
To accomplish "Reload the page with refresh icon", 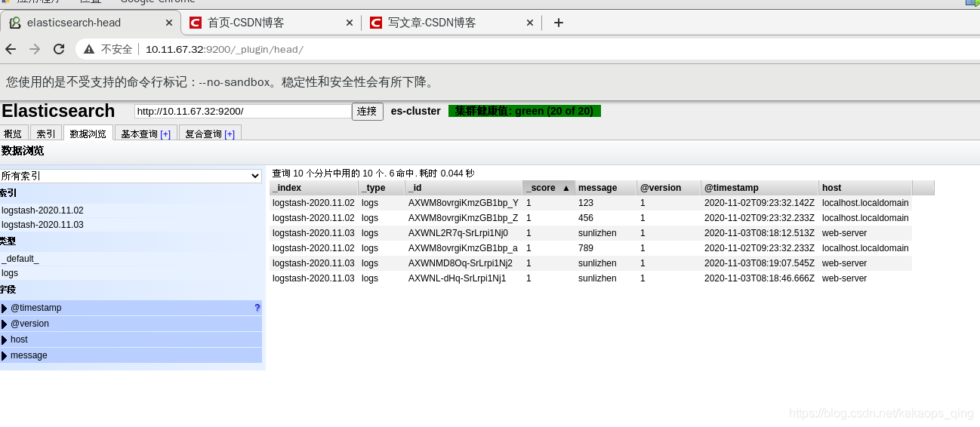I will 59,49.
